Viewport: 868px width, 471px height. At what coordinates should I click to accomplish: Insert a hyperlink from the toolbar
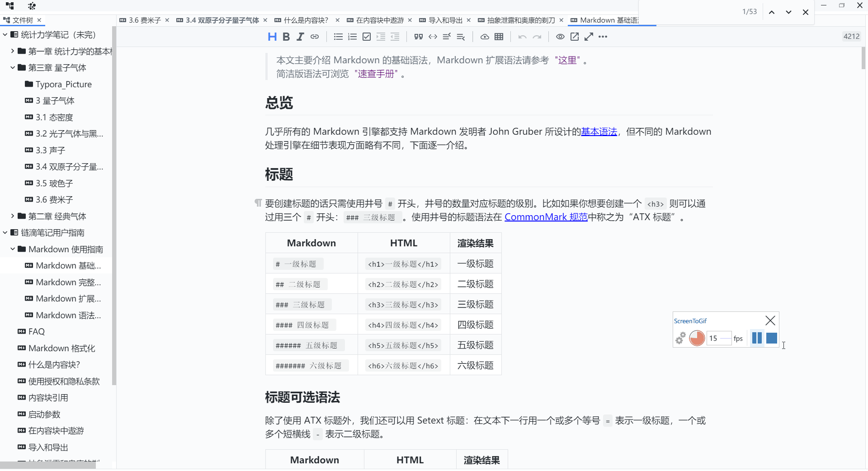[x=315, y=37]
